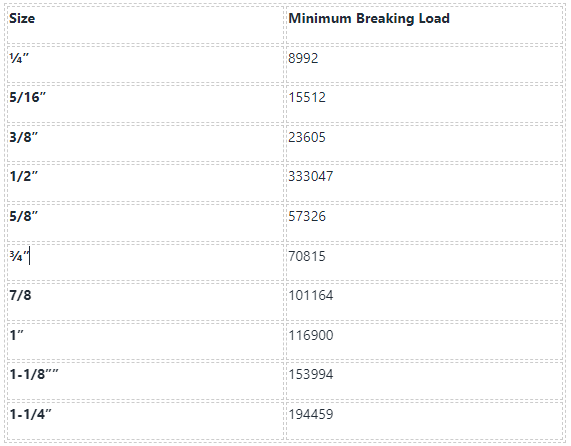The image size is (571, 446).
Task: Click the 101164 value cell
Action: point(425,301)
